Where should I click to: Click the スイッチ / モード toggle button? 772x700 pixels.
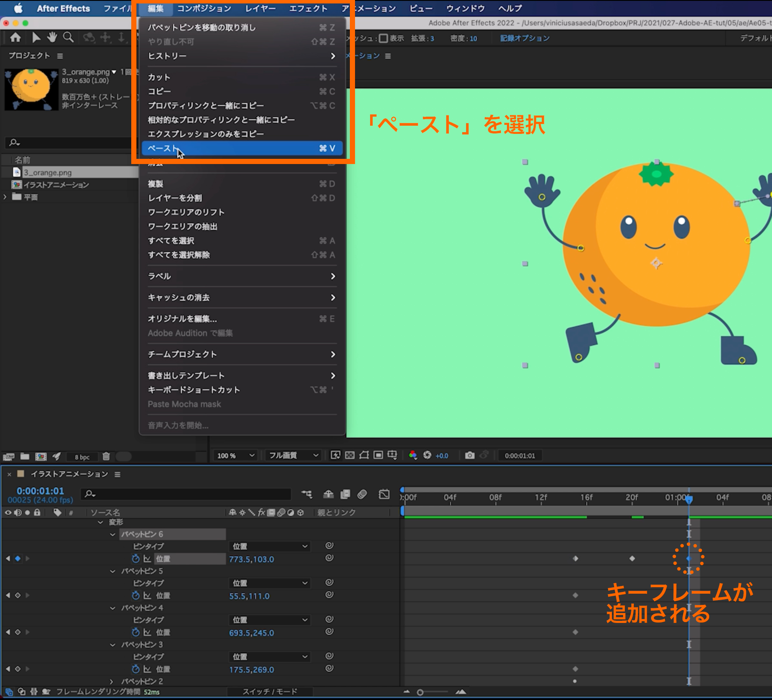pyautogui.click(x=270, y=692)
